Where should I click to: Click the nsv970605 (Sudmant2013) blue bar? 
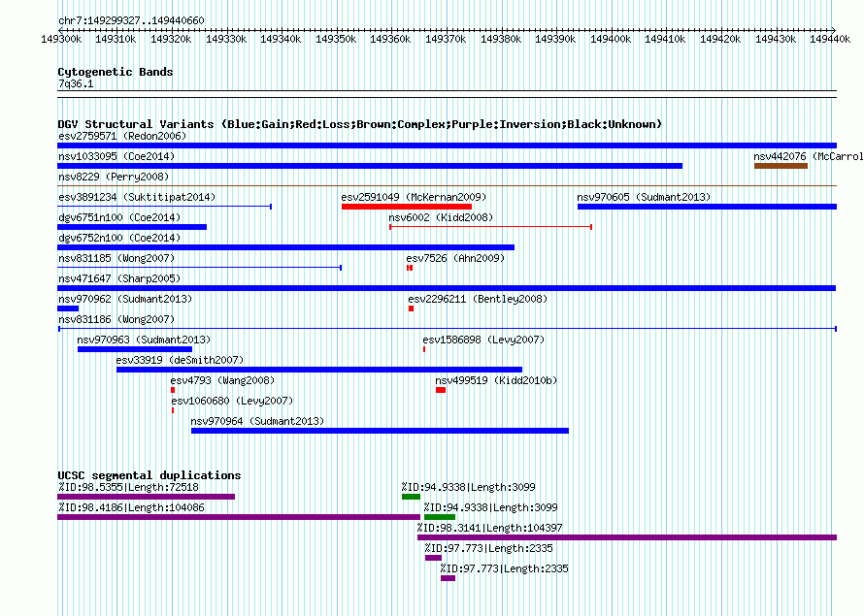click(707, 207)
